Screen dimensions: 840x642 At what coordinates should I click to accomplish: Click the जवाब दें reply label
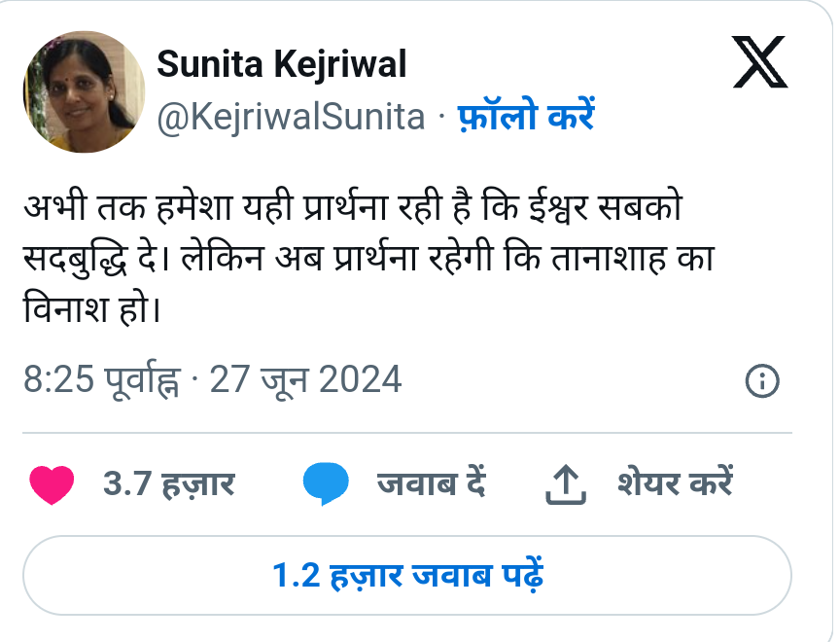point(431,483)
